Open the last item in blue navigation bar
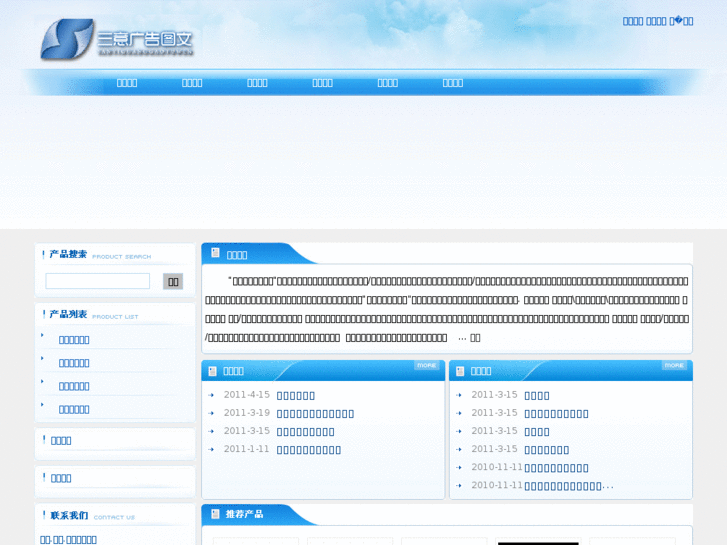Image resolution: width=727 pixels, height=545 pixels. pos(453,83)
